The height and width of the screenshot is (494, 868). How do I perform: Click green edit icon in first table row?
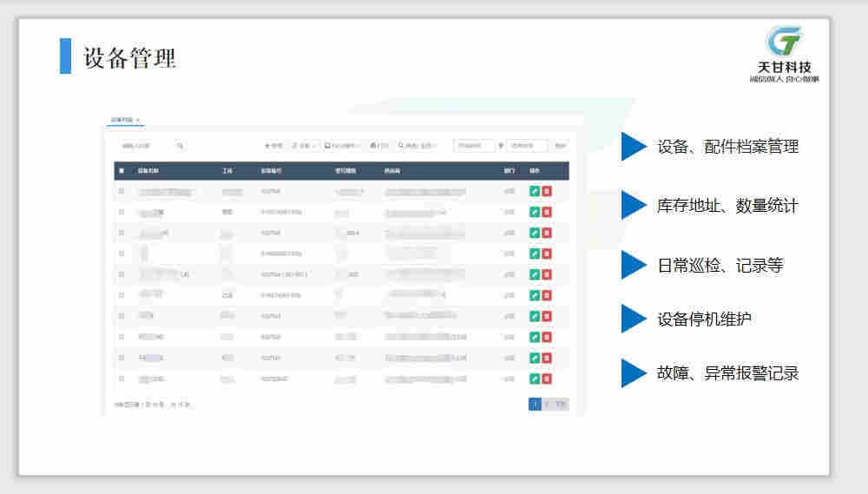click(535, 191)
